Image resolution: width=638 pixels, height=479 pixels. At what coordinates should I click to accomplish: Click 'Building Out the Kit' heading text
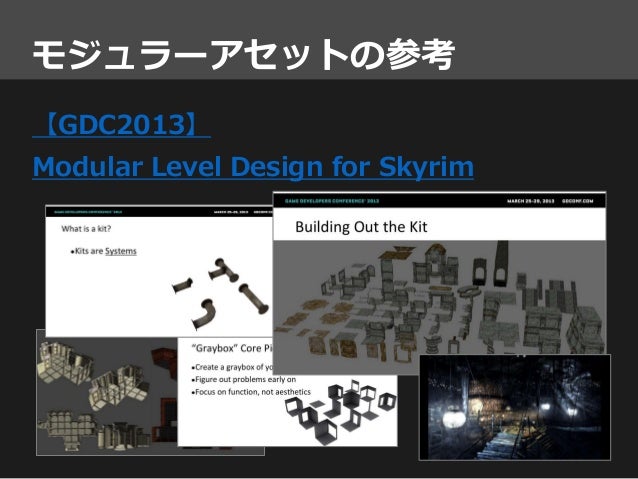361,227
